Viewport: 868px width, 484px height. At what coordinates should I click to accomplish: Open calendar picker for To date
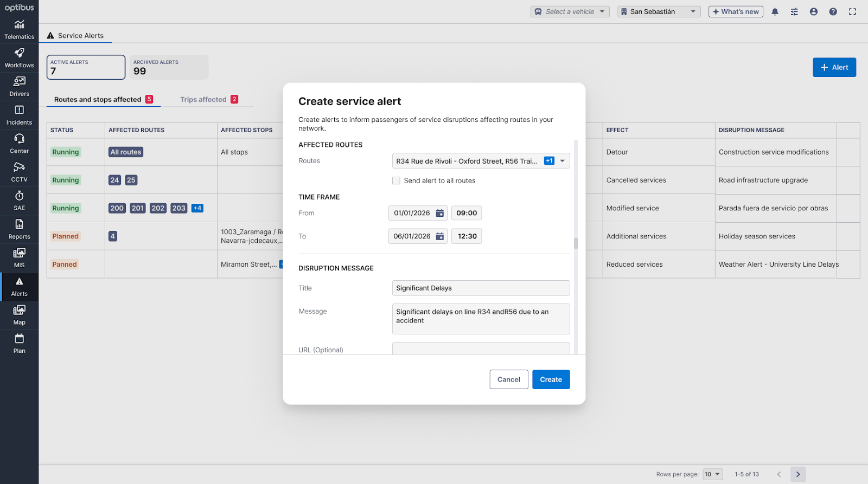pos(440,236)
